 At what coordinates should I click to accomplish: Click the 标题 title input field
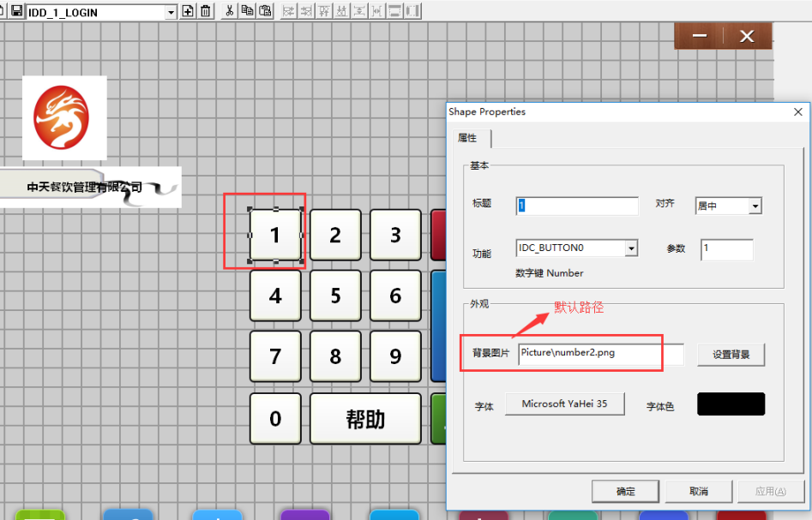[577, 206]
